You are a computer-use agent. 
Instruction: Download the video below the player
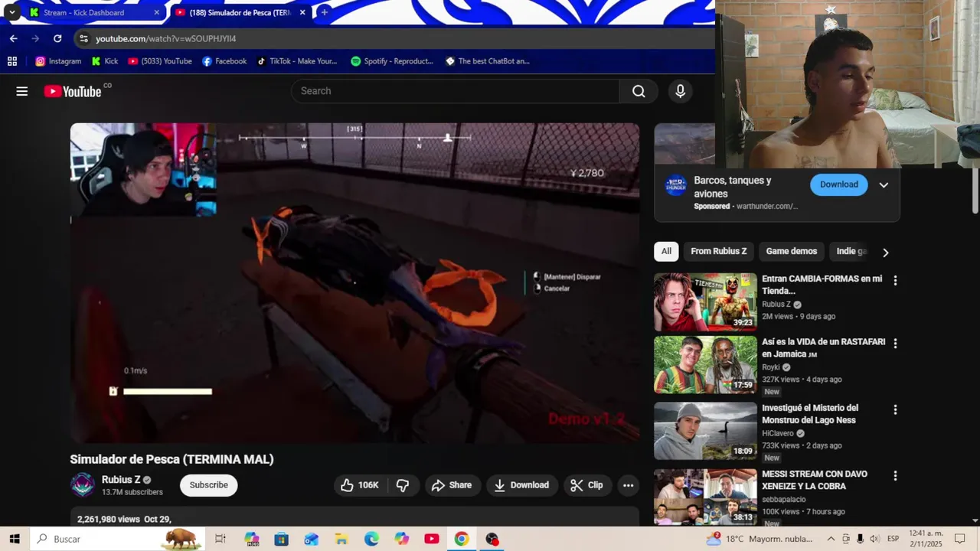[x=522, y=485]
